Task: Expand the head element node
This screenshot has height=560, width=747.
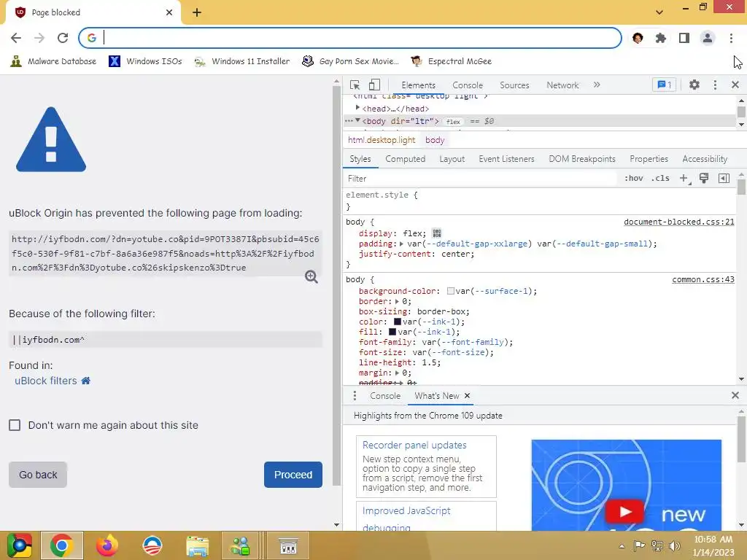Action: point(357,108)
